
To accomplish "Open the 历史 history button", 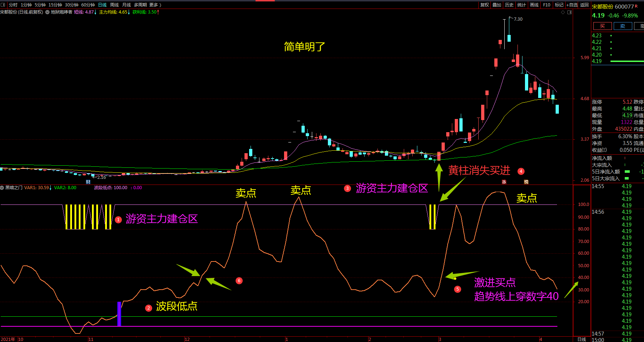I will click(509, 5).
